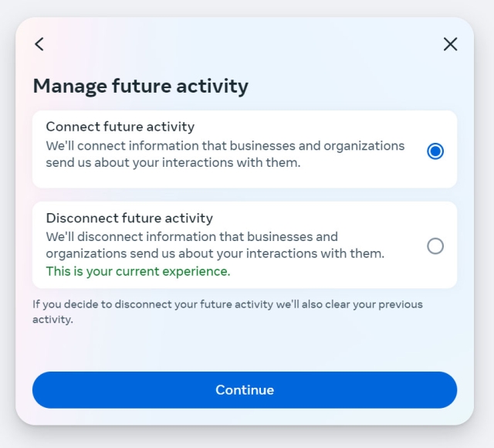Click the "Disconnect future activity" option title

[x=129, y=218]
